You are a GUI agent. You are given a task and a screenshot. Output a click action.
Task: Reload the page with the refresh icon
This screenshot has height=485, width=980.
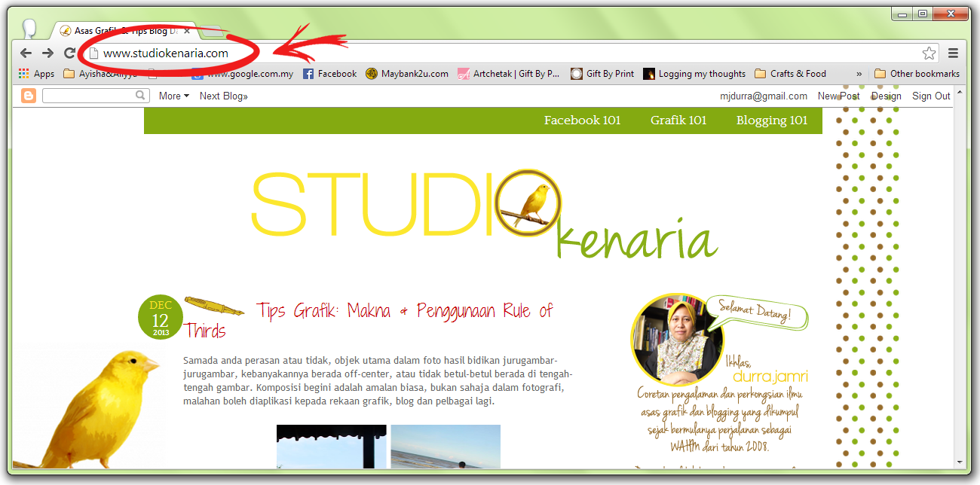(68, 53)
